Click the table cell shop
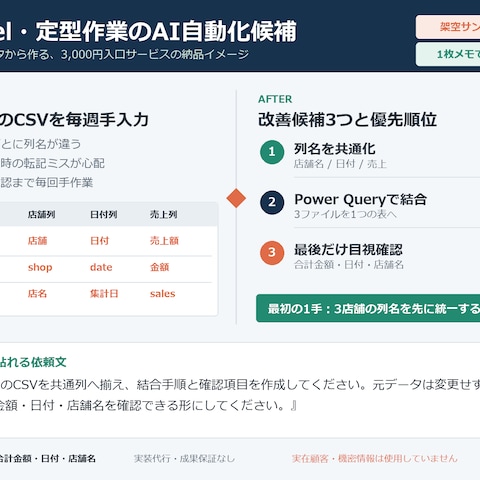 point(40,267)
